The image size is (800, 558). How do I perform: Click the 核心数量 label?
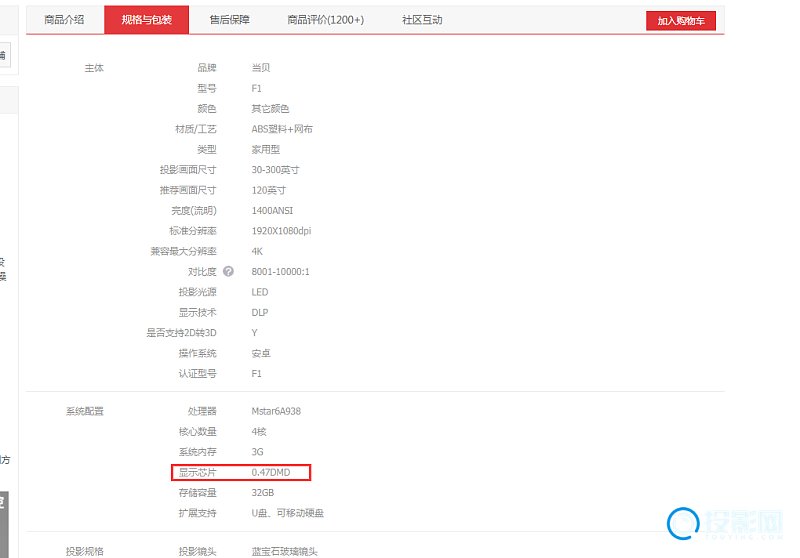(197, 432)
